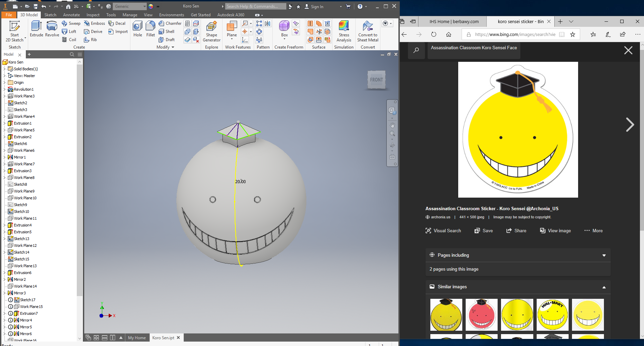Select Work Plane15 in browser
644x346 pixels.
click(x=31, y=307)
